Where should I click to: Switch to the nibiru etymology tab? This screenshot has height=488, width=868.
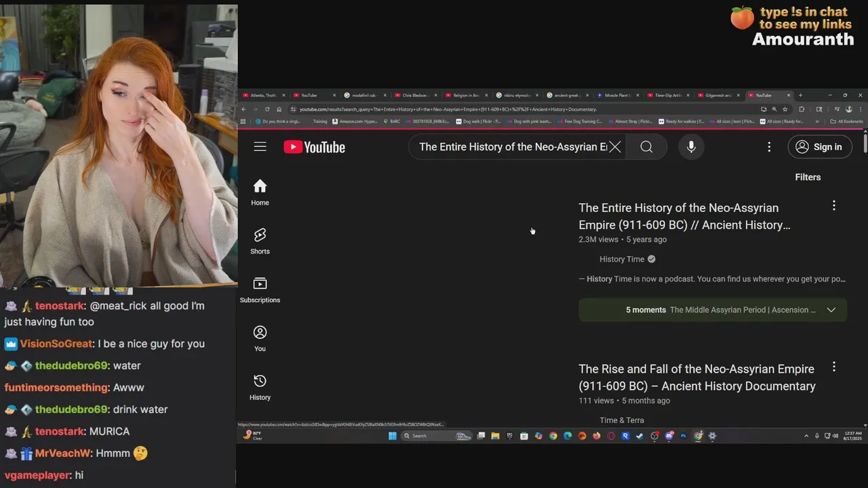coord(517,95)
